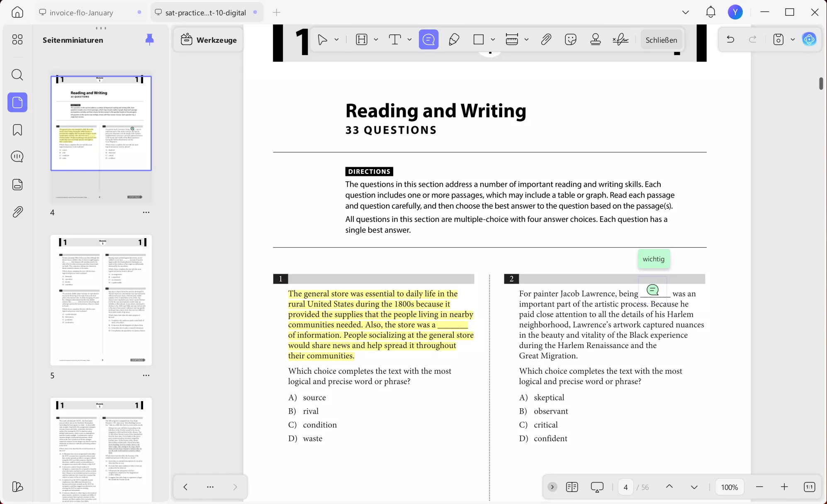Select page 5 thumbnail
This screenshot has width=827, height=504.
[x=101, y=300]
